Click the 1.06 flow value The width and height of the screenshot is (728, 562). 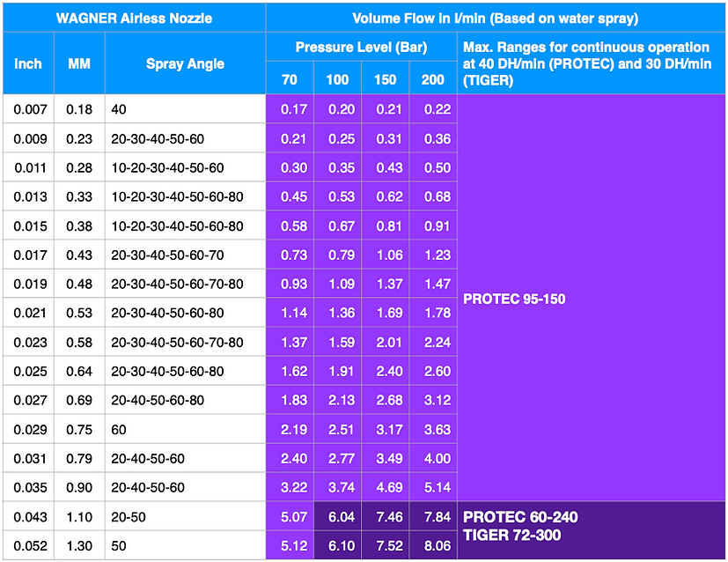click(386, 255)
